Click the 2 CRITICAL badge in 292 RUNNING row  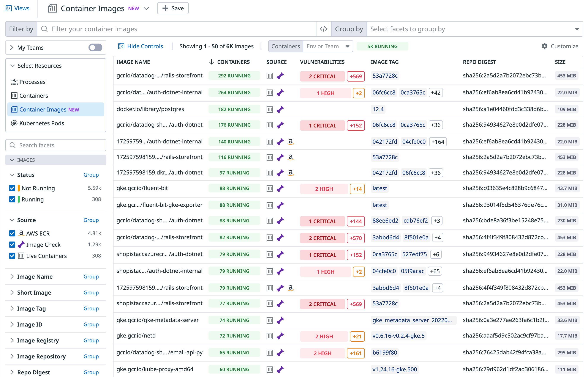click(x=322, y=76)
